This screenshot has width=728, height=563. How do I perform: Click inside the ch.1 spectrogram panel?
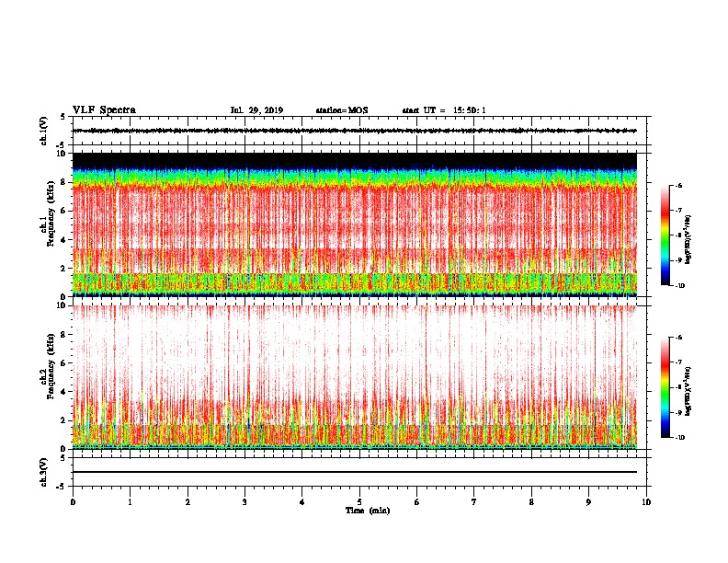pos(355,224)
